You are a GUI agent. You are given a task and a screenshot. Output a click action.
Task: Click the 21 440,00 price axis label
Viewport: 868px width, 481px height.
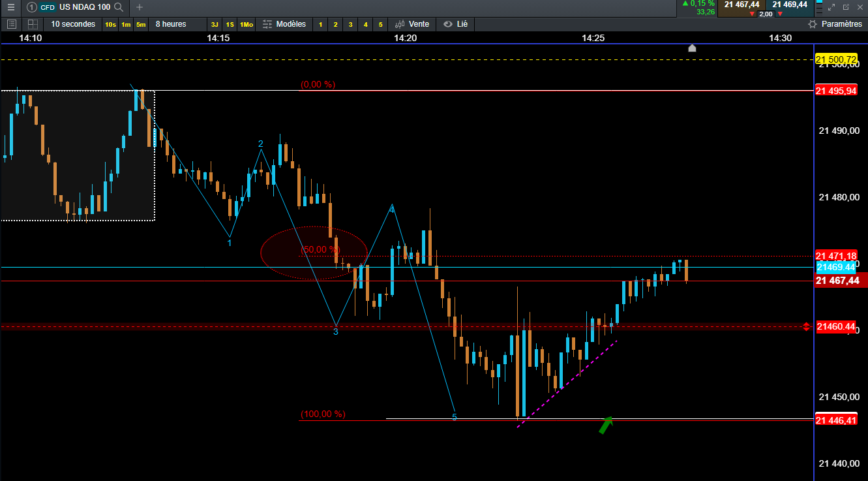click(x=839, y=463)
